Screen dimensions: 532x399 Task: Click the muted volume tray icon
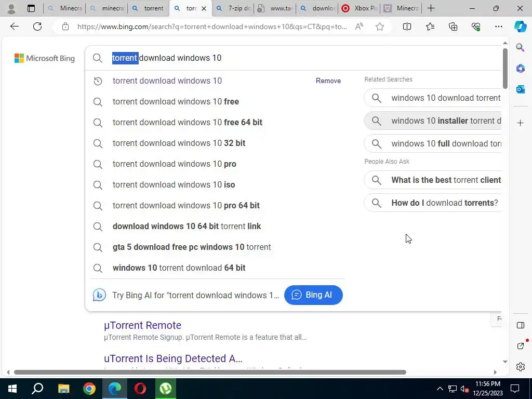click(465, 389)
